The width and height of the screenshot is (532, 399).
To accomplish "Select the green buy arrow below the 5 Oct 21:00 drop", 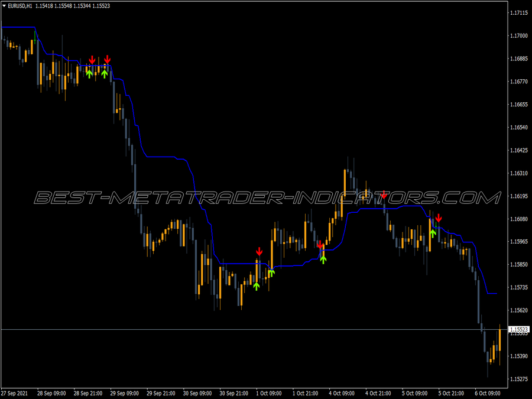I will coord(433,233).
